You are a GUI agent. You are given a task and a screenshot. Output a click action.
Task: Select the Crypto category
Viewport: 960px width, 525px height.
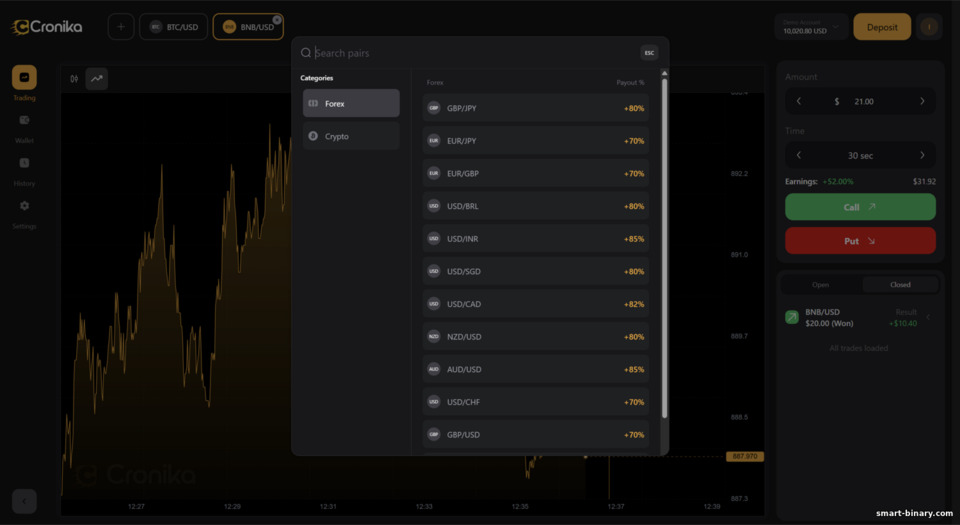[351, 136]
